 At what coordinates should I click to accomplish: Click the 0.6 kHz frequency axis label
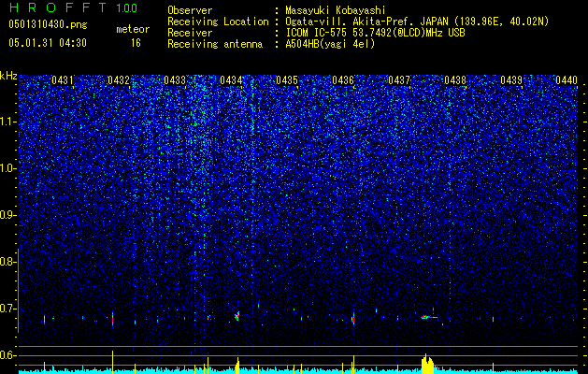pos(7,355)
